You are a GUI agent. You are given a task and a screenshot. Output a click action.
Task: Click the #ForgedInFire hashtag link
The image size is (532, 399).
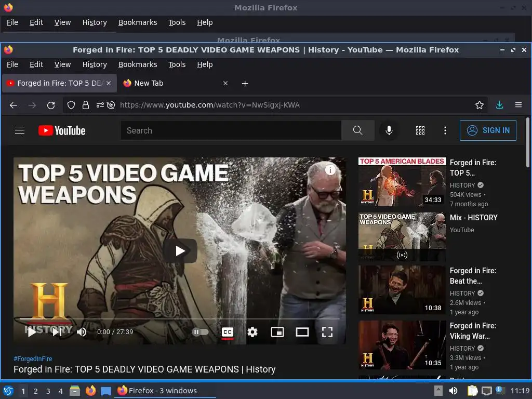click(x=33, y=358)
